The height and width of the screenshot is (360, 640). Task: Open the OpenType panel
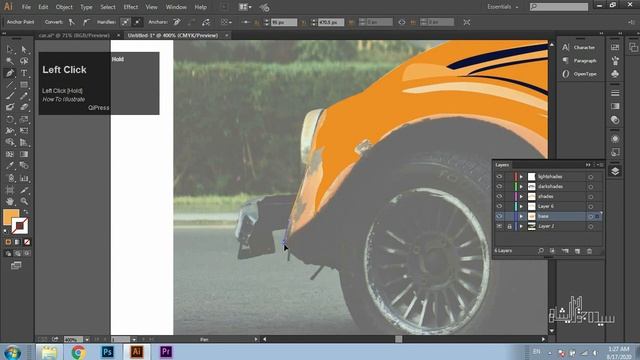(580, 74)
